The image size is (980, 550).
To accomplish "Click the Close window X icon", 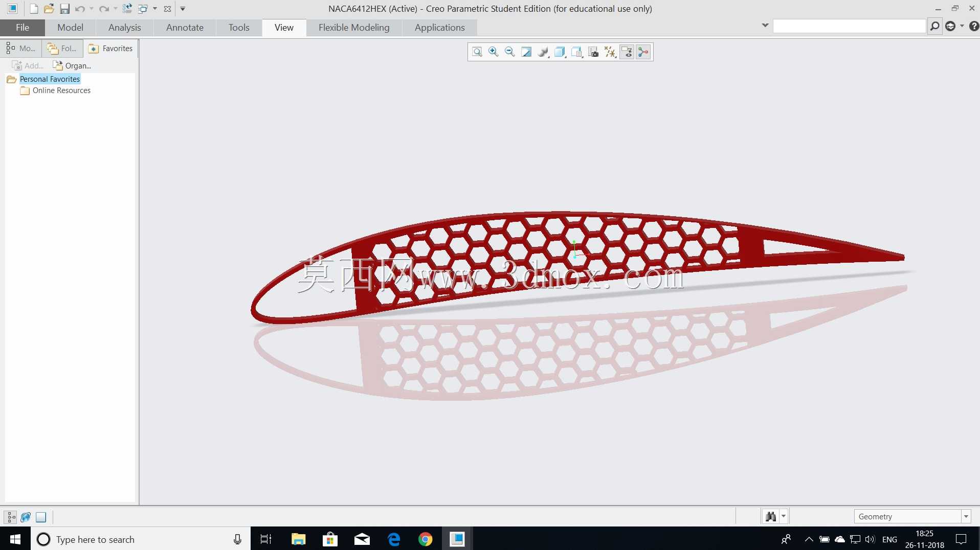I will (x=167, y=9).
